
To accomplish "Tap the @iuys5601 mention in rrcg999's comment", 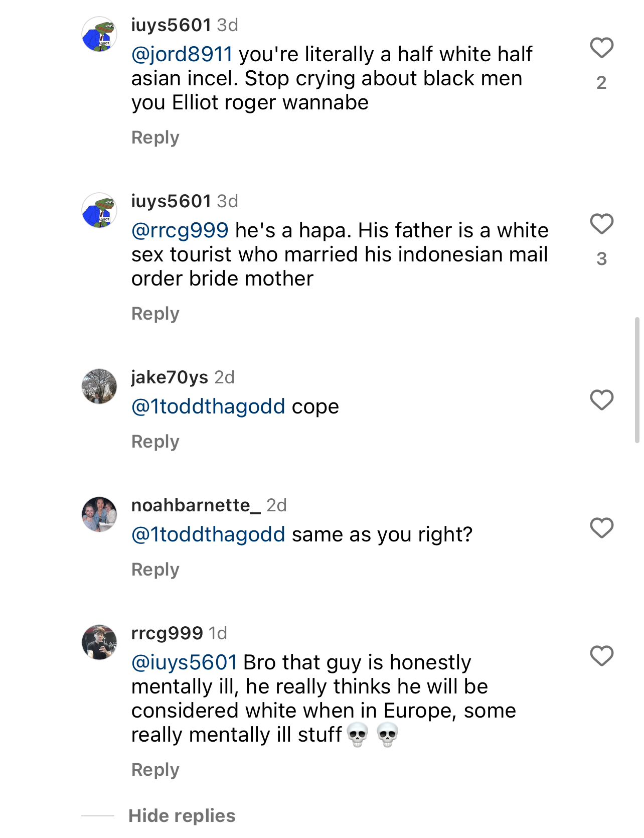I will (184, 662).
